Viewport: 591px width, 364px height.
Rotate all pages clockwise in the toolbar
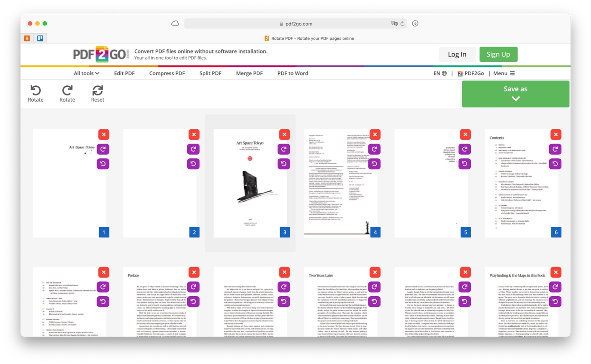click(67, 94)
